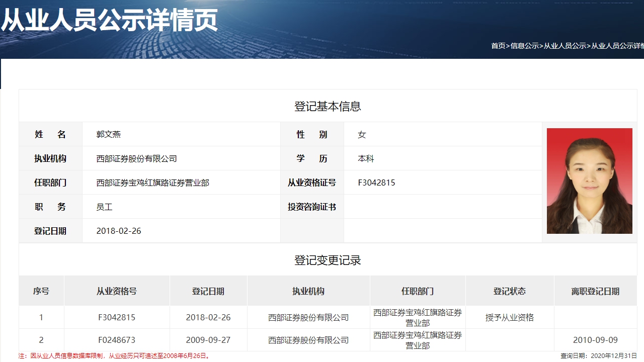Click the 授予从业资格 status cell
The image size is (644, 362).
point(509,318)
